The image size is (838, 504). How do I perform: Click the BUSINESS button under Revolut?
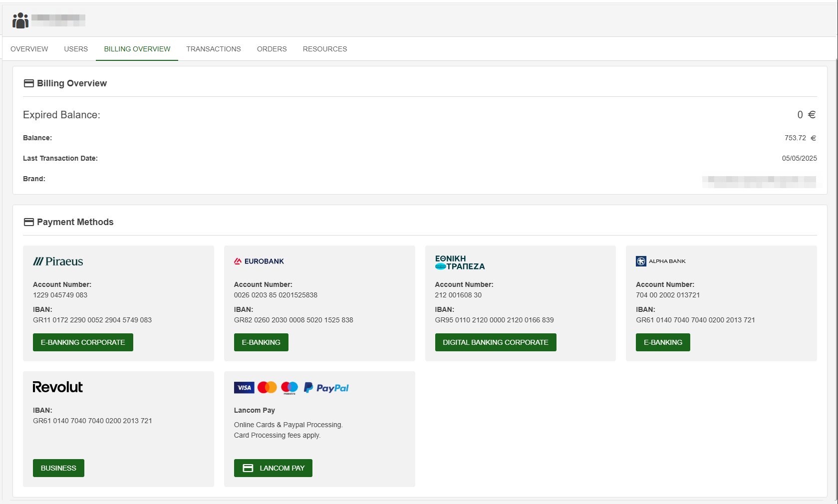(x=58, y=468)
